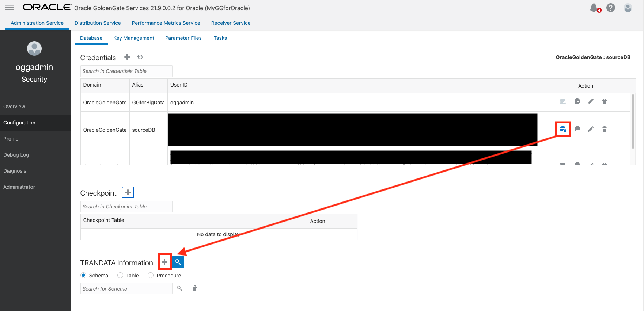The image size is (644, 311).
Task: Select the Procedure radio button
Action: 151,275
